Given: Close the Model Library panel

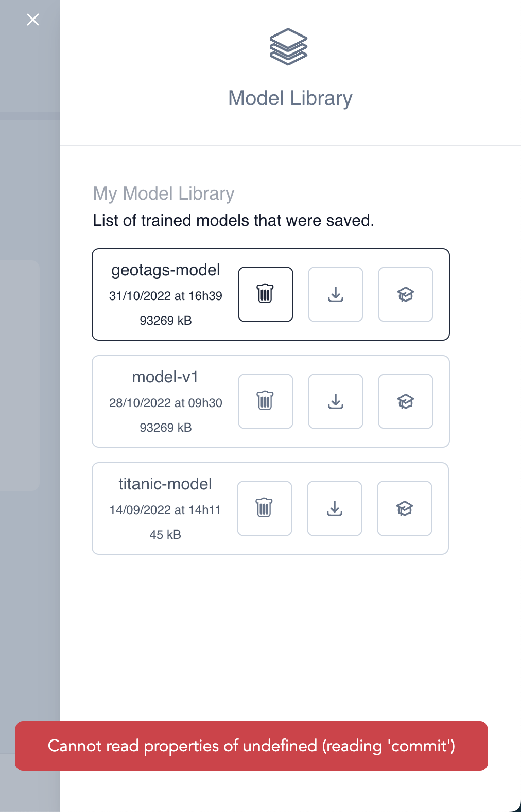Looking at the screenshot, I should pyautogui.click(x=32, y=20).
